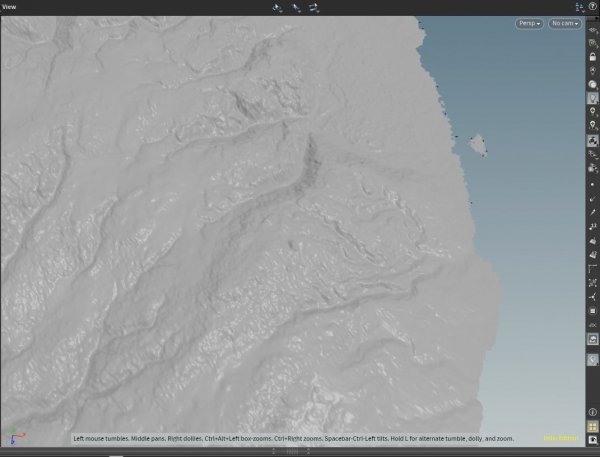Screen dimensions: 600x457
Task: Toggle the reference plane grid display
Action: 592,30
